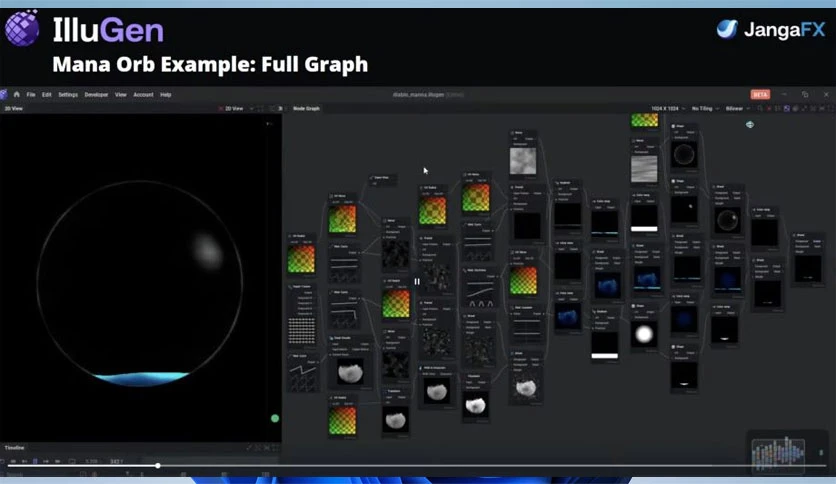The height and width of the screenshot is (484, 836).
Task: Click the Timeline panel label
Action: [14, 448]
